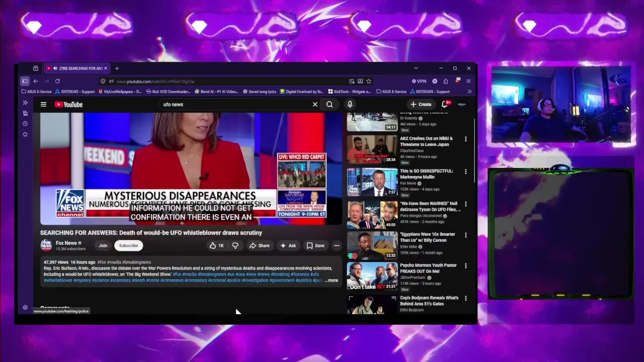
Task: Open VPN button in browser toolbar
Action: point(419,81)
